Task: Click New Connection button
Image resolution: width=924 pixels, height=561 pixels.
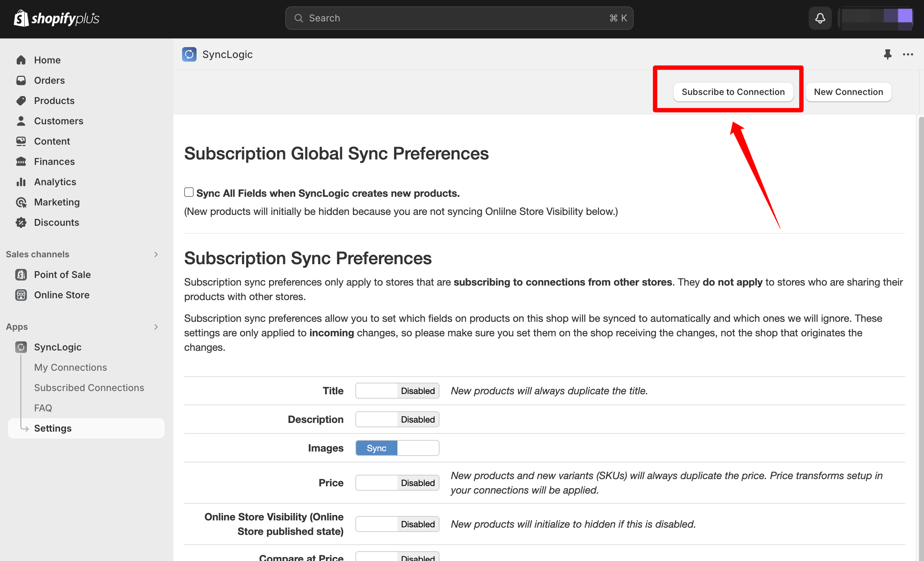Action: tap(848, 92)
